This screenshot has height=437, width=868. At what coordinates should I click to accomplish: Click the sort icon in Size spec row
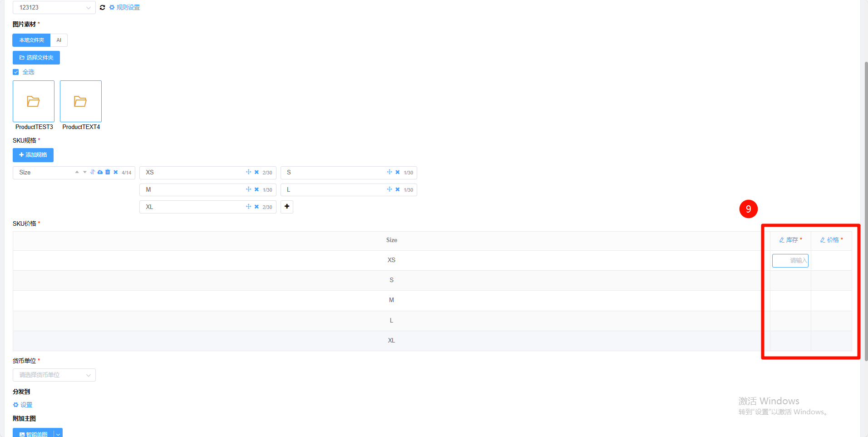93,172
